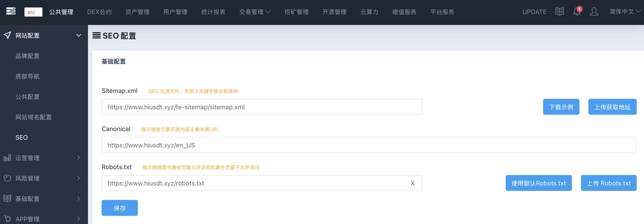Select 底部导航 in the sidebar

[x=27, y=76]
